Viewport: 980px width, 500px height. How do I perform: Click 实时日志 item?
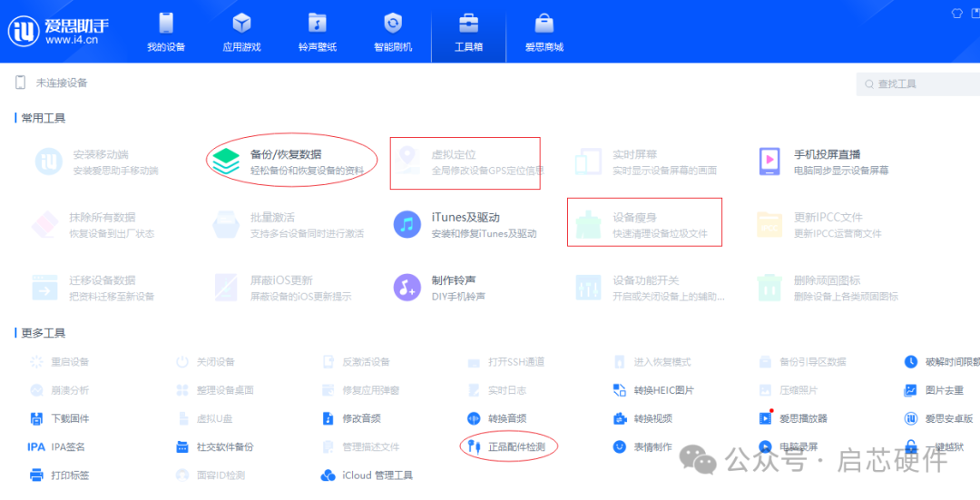coord(497,390)
